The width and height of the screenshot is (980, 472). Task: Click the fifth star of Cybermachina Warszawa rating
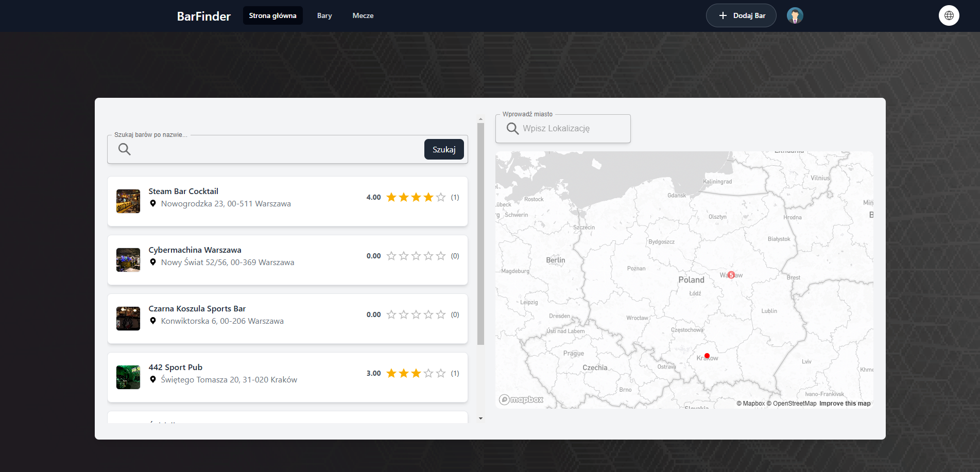tap(441, 256)
